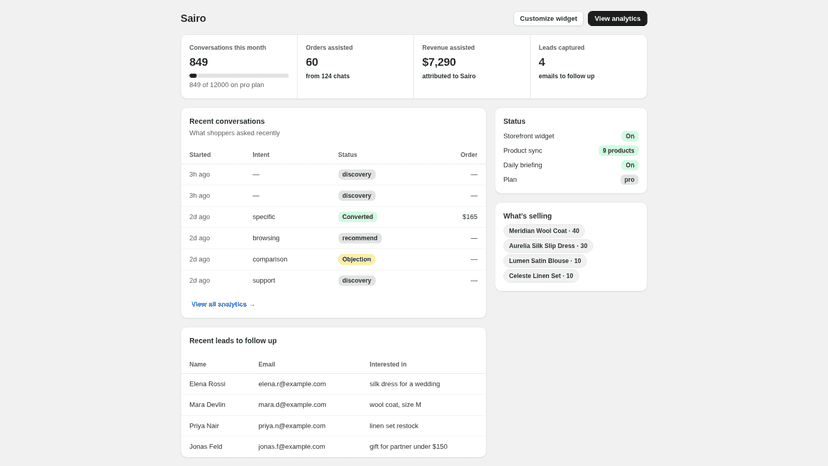Click the Sairo page title

pos(193,18)
